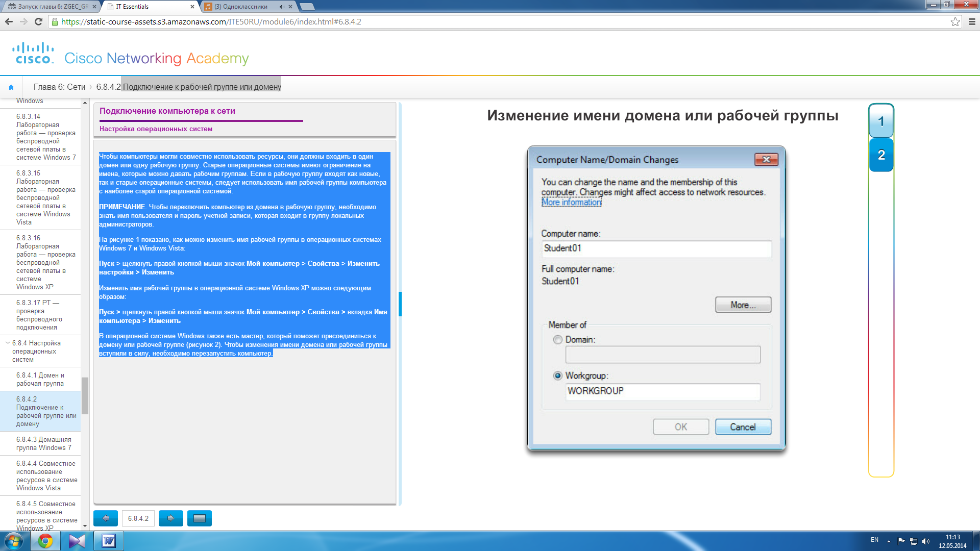Click Настройка операционных систем subheading

[156, 129]
